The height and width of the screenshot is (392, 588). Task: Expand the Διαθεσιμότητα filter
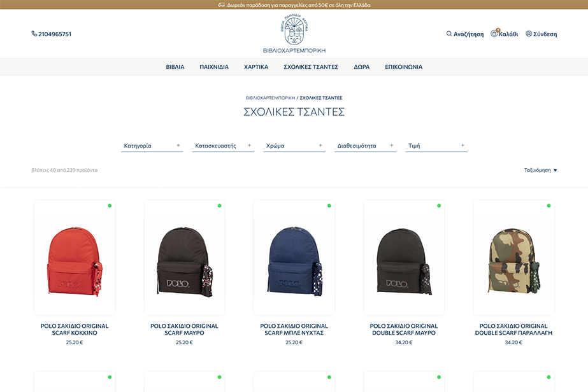[x=365, y=146]
